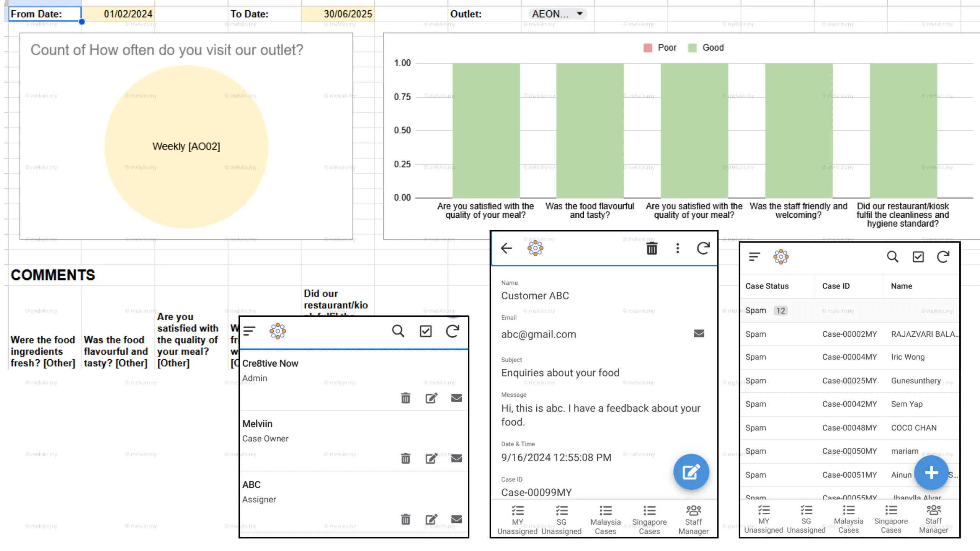980x551 pixels.
Task: Open the AEON Outlet dropdown
Action: [556, 14]
